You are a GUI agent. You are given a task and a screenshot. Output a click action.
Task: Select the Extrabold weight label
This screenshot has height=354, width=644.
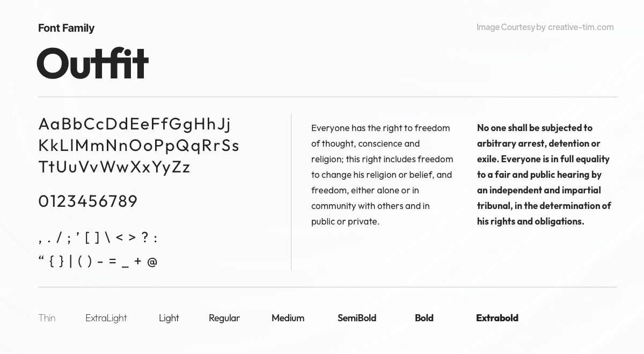(x=497, y=318)
